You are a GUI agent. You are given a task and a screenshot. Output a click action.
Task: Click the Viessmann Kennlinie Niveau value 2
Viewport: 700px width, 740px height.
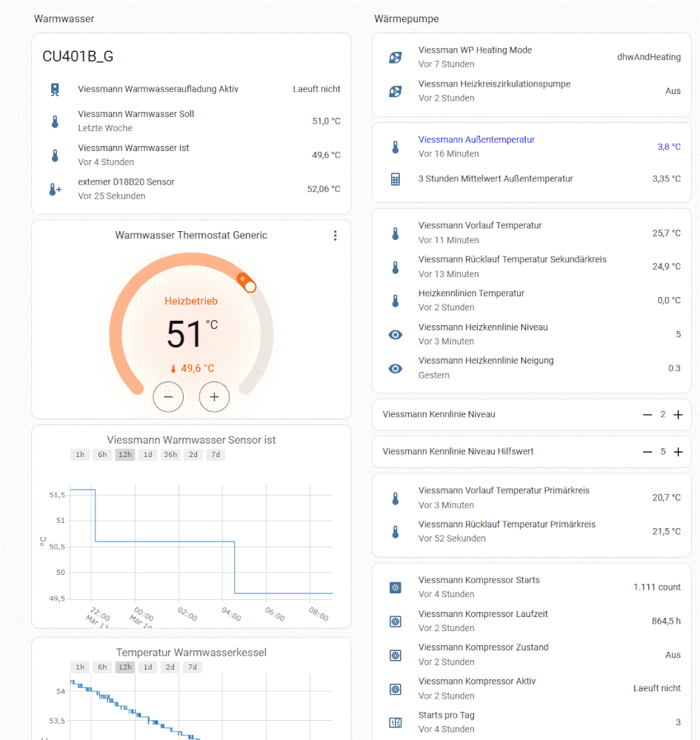(x=663, y=414)
